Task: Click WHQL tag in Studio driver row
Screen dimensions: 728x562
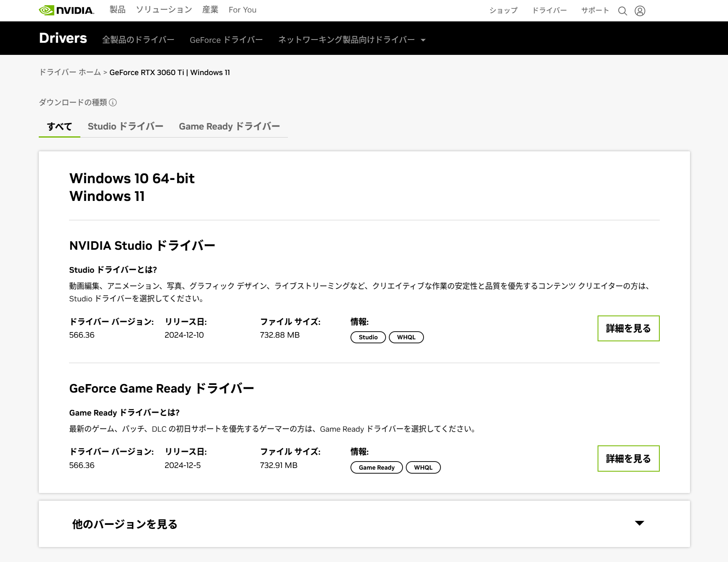Action: pos(406,337)
